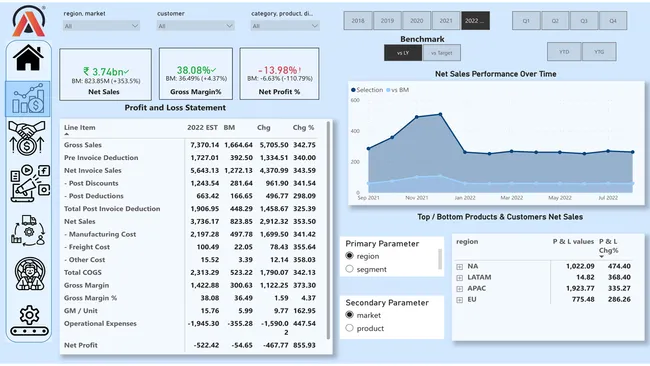The width and height of the screenshot is (650, 366).
Task: Click the Freight Cost row label
Action: [87, 247]
